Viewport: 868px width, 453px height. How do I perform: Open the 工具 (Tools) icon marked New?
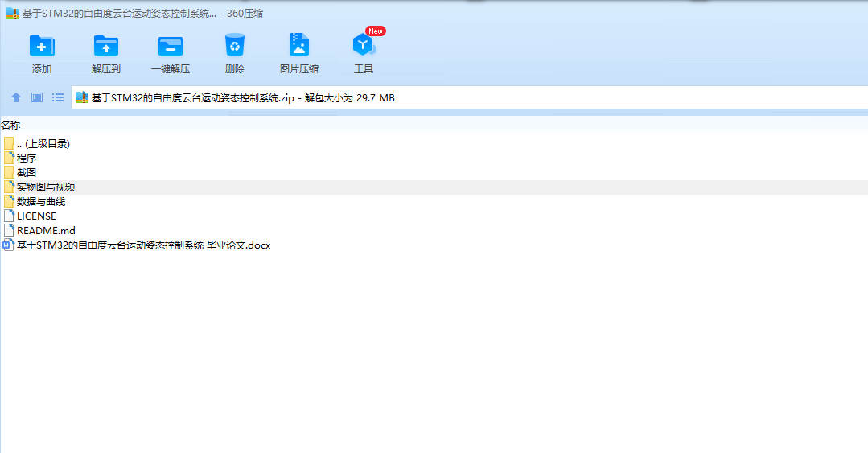364,45
